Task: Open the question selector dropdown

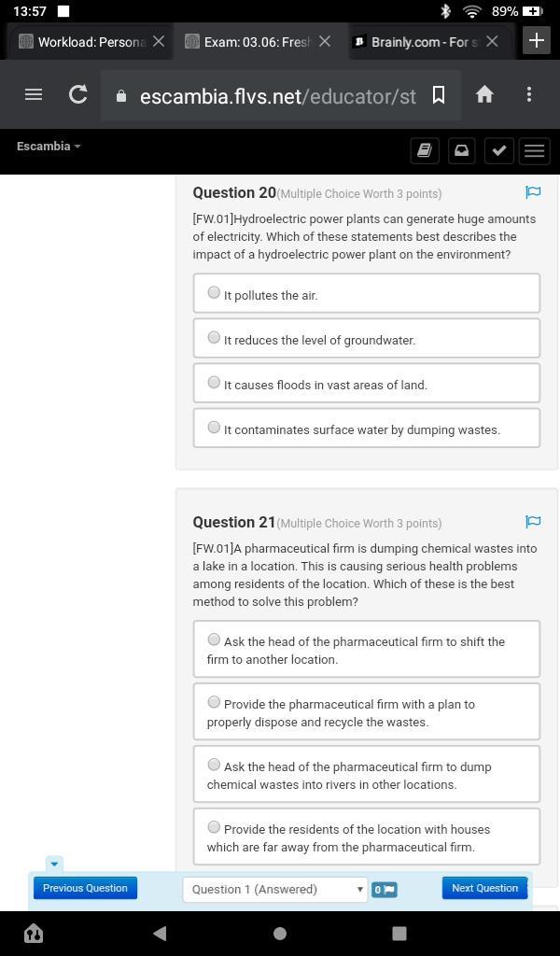Action: [275, 889]
